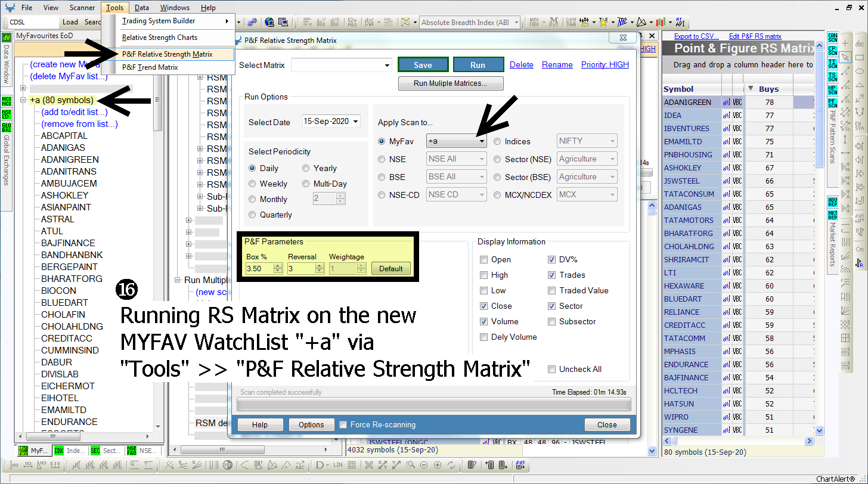Uncheck the DV% display checkbox

552,259
